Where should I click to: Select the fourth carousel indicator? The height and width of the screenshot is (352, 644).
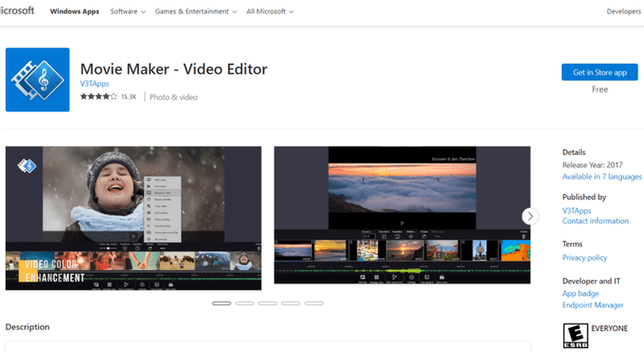[x=291, y=303]
